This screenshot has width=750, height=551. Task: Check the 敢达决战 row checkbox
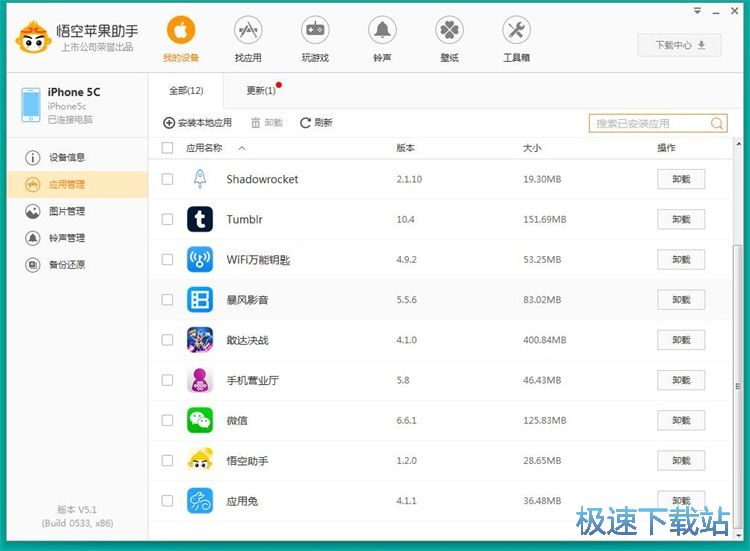point(167,340)
